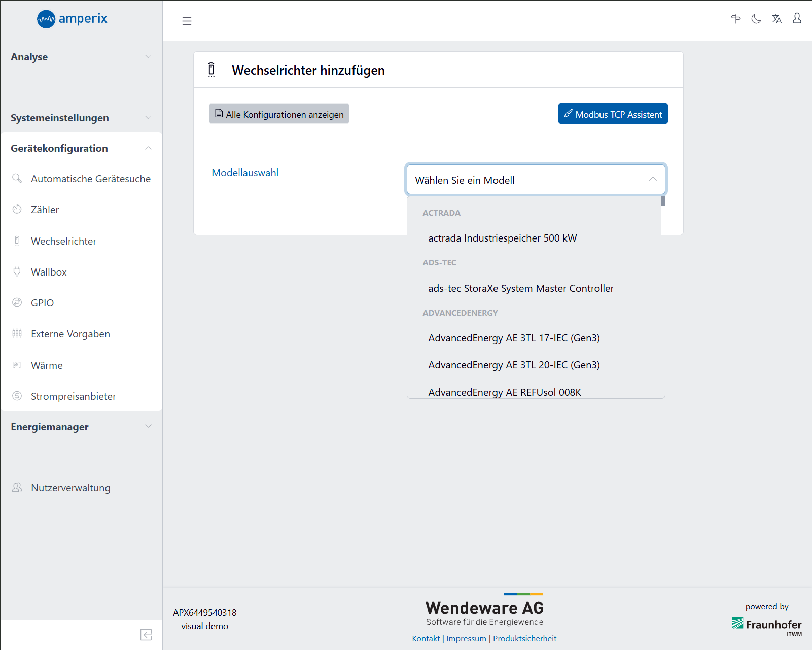Go to Zähler in sidebar

(45, 210)
